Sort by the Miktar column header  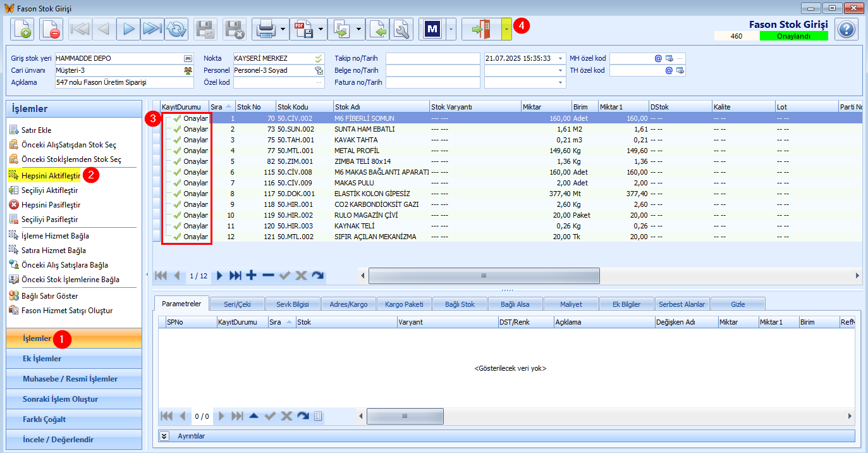point(547,107)
